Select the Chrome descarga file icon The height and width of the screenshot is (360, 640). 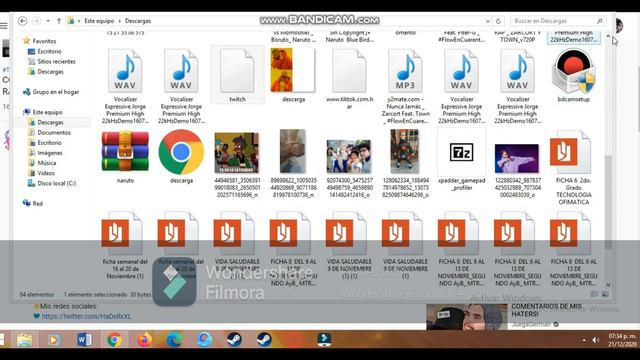(181, 152)
